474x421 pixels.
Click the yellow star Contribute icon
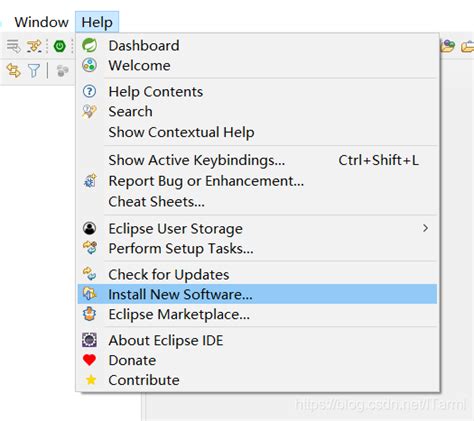(90, 380)
